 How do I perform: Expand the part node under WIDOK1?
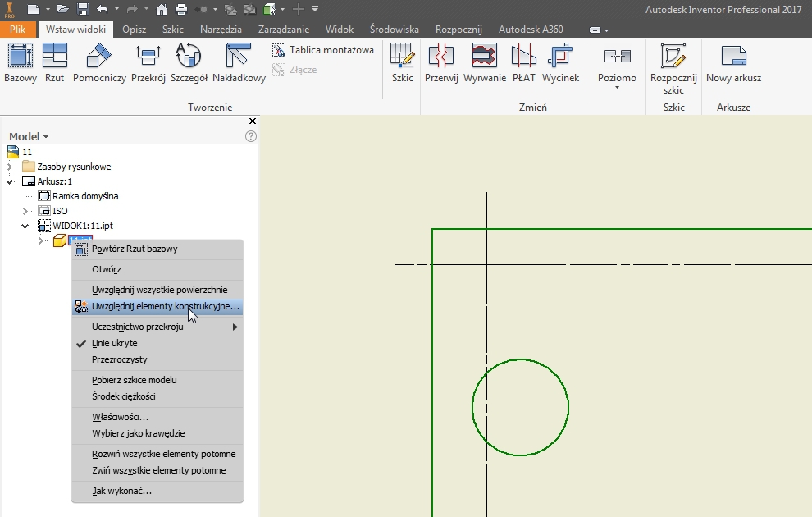pos(41,240)
